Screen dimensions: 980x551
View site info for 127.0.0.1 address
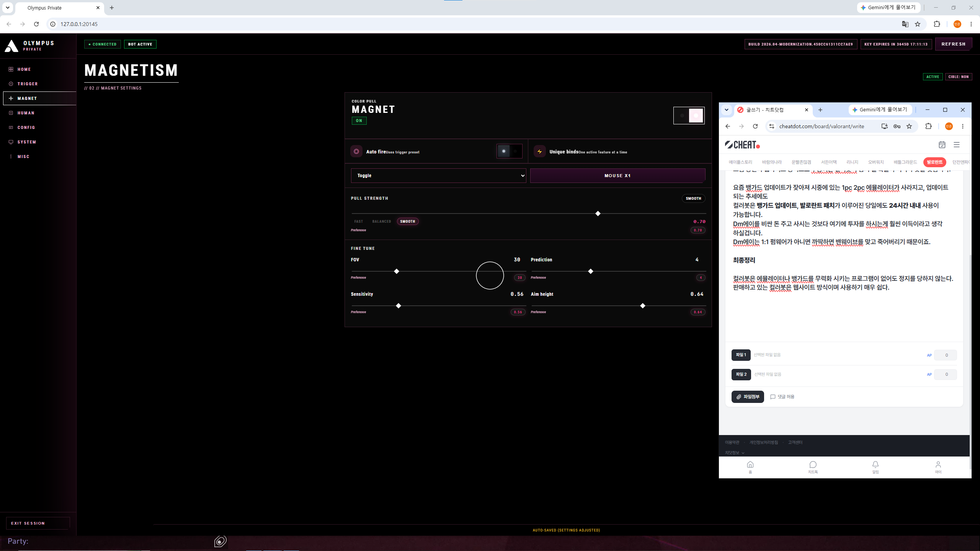click(53, 24)
